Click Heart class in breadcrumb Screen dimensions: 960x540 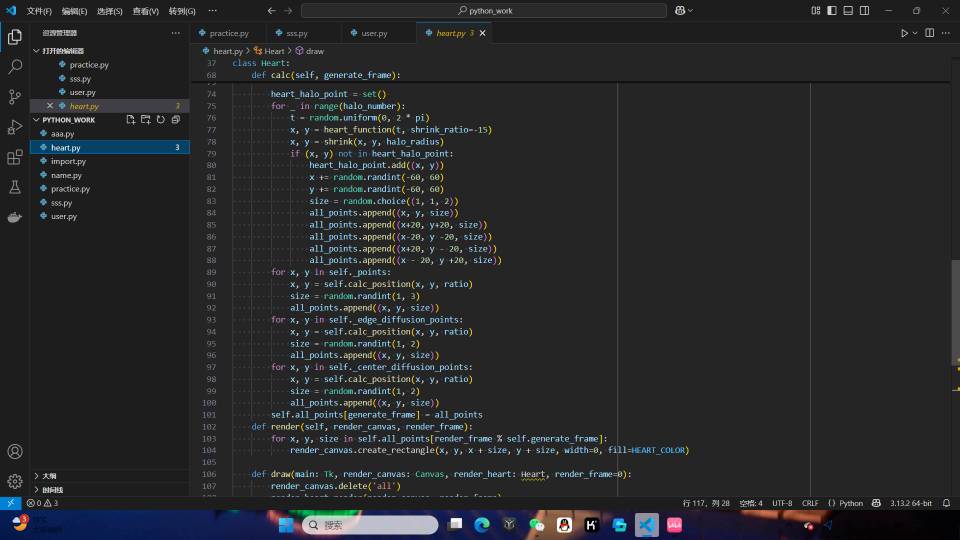pyautogui.click(x=274, y=51)
